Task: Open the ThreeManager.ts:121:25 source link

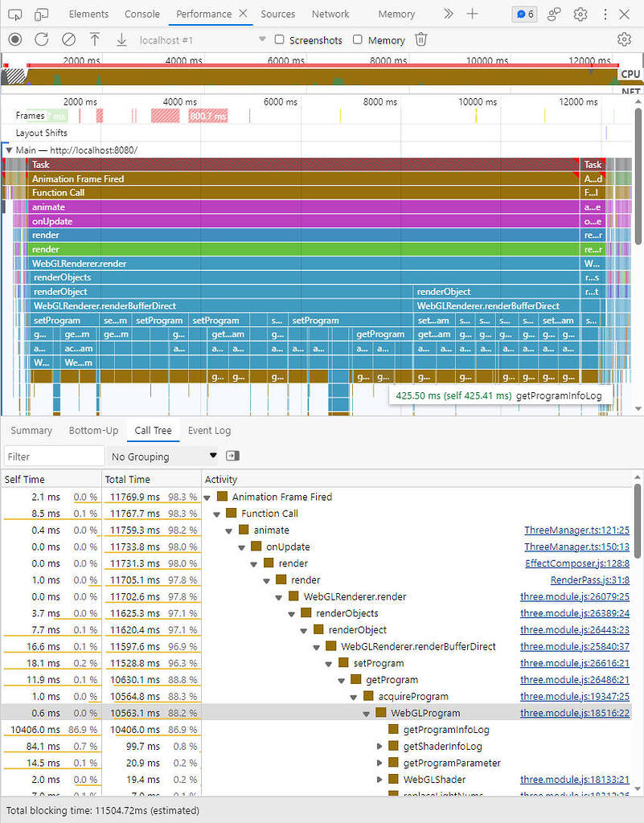Action: click(576, 530)
